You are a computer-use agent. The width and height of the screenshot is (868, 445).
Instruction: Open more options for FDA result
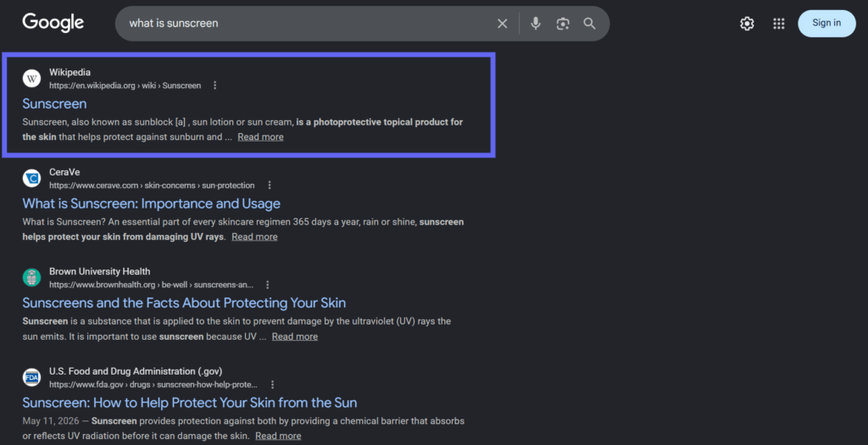272,384
